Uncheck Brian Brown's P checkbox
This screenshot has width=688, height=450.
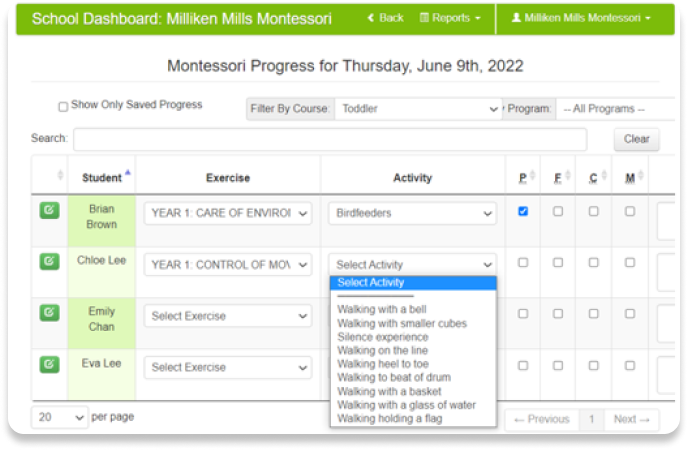click(x=523, y=211)
